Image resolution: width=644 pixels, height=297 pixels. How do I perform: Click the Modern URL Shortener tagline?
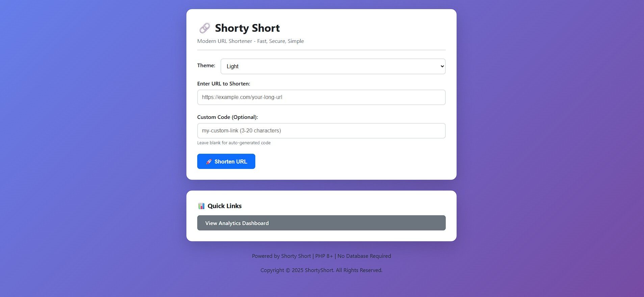(250, 41)
